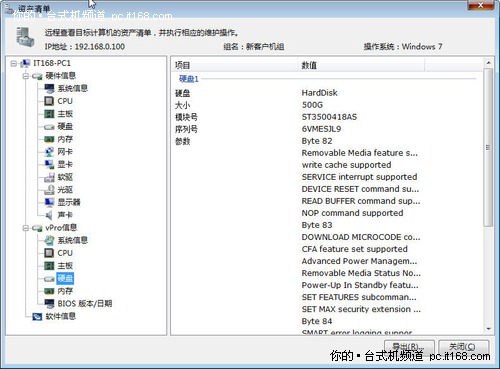Select 系统信息 icon under 硬件信息
The width and height of the screenshot is (500, 369).
point(49,89)
